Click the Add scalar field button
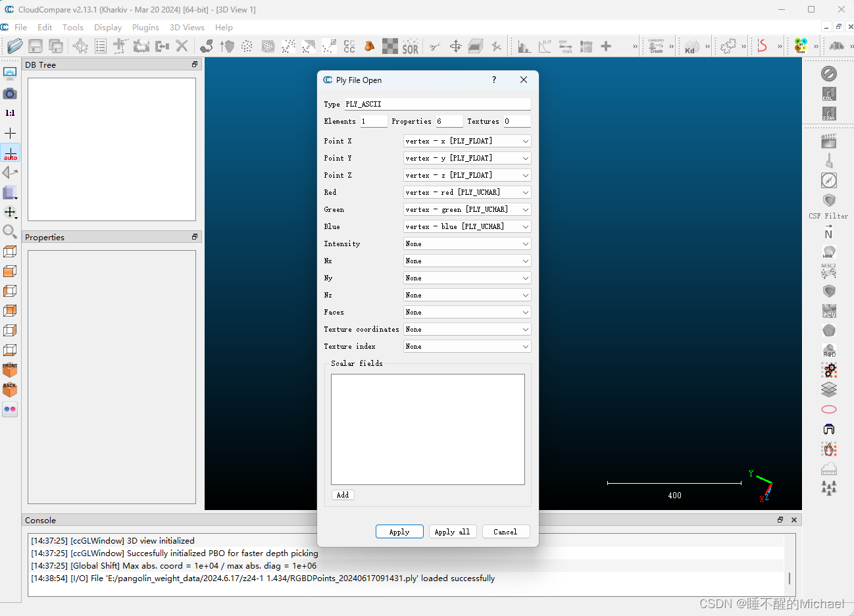This screenshot has height=616, width=854. (343, 495)
